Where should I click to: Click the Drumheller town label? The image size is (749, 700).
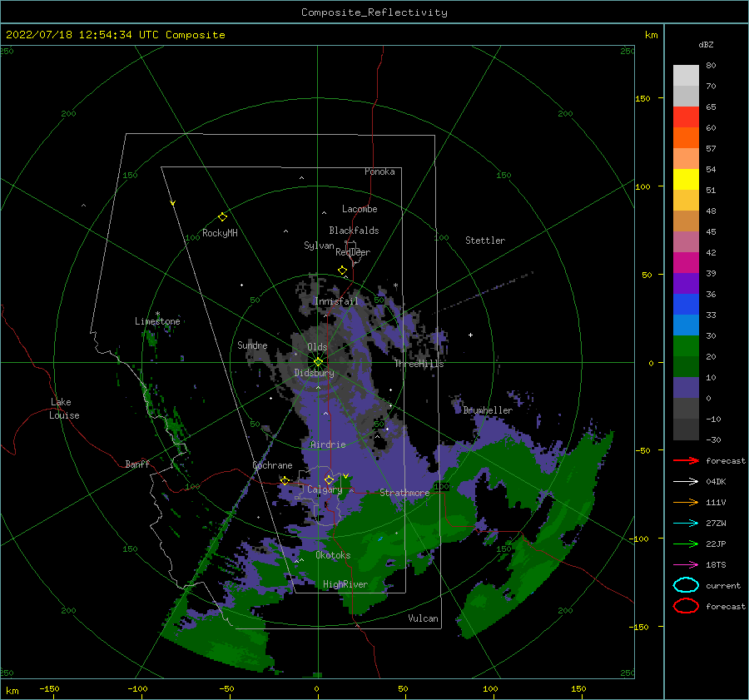click(x=488, y=410)
